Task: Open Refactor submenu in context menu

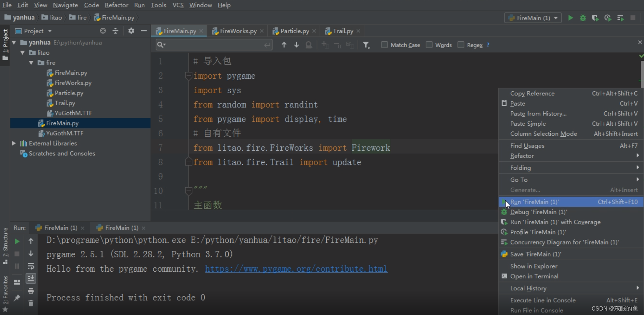Action: [x=571, y=156]
